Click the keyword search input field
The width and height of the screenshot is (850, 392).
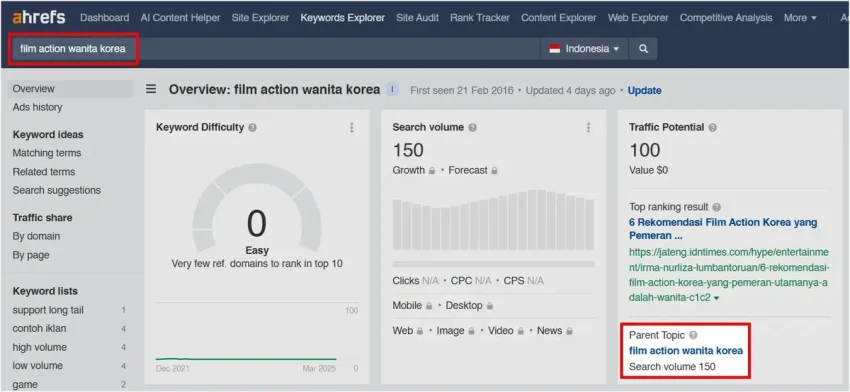pos(275,49)
